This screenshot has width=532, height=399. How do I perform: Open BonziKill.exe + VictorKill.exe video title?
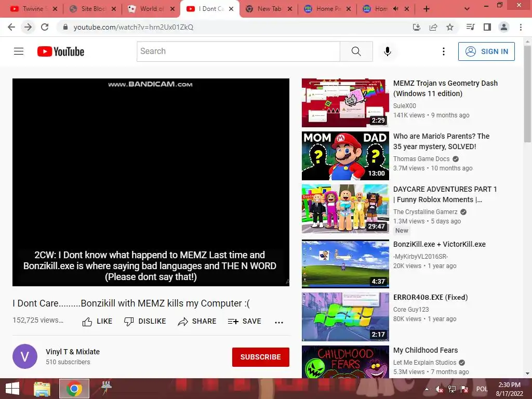440,244
